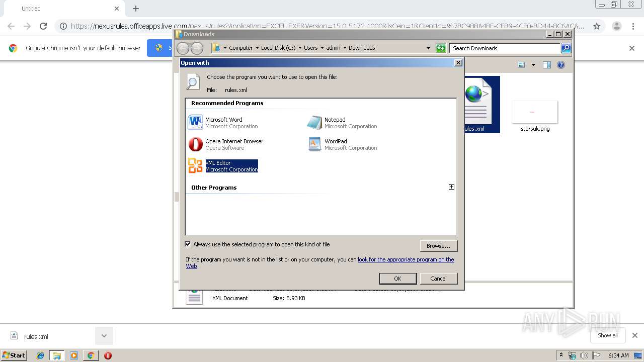Click Show all downloads button
Image resolution: width=644 pixels, height=362 pixels.
point(608,335)
